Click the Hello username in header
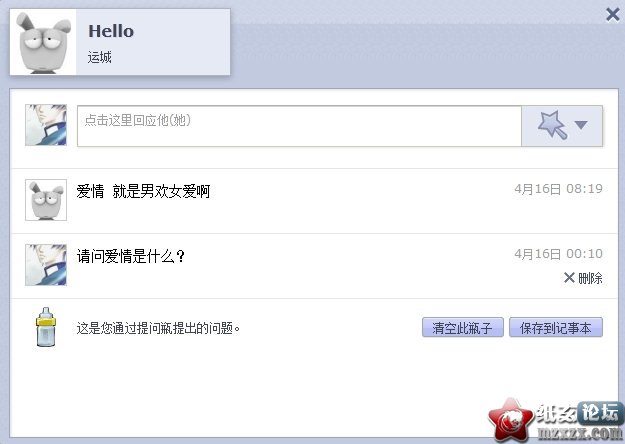The height and width of the screenshot is (444, 625). pos(111,31)
